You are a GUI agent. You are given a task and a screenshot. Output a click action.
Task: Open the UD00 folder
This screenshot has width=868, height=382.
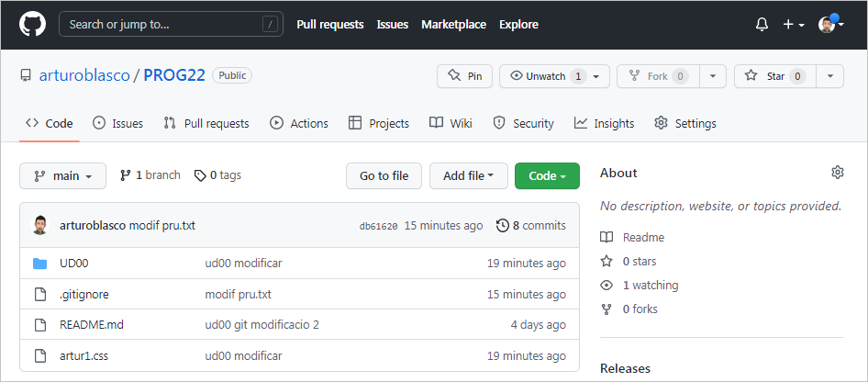[73, 264]
